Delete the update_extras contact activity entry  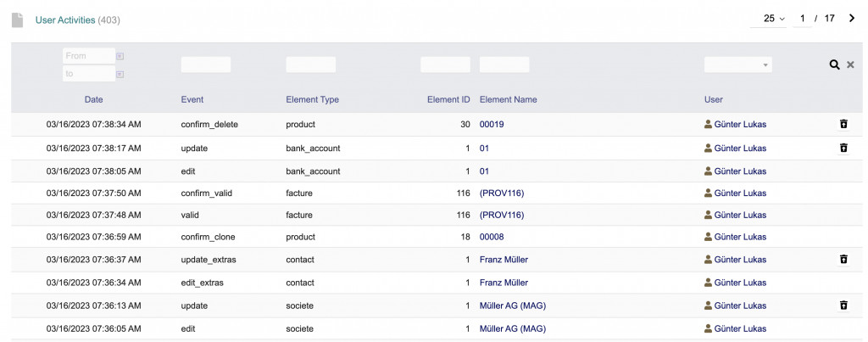point(843,259)
